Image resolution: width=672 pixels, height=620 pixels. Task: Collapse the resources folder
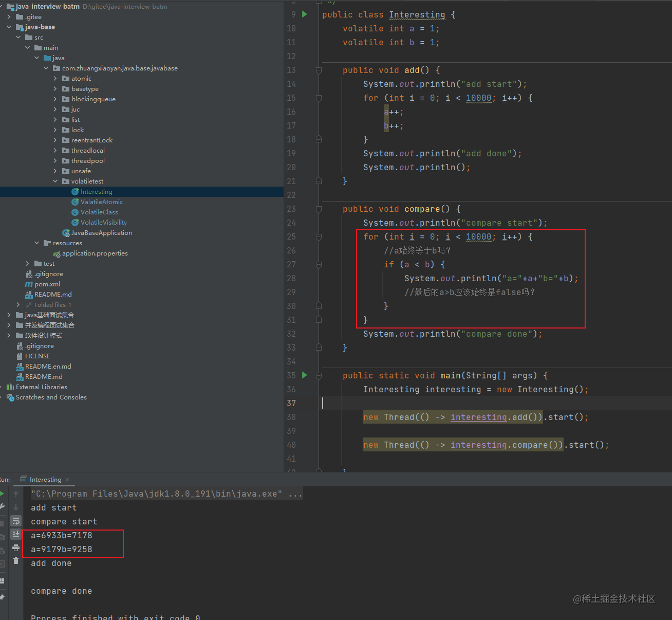coord(36,243)
